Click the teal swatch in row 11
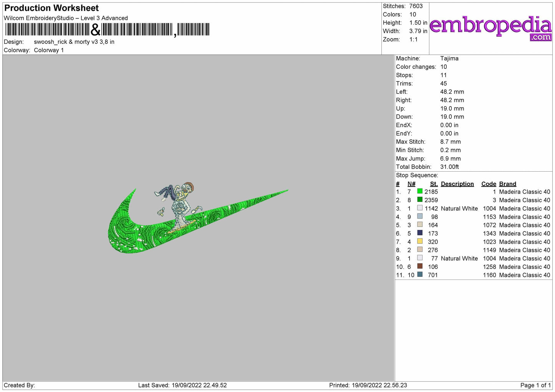Image resolution: width=555 pixels, height=392 pixels. 420,275
